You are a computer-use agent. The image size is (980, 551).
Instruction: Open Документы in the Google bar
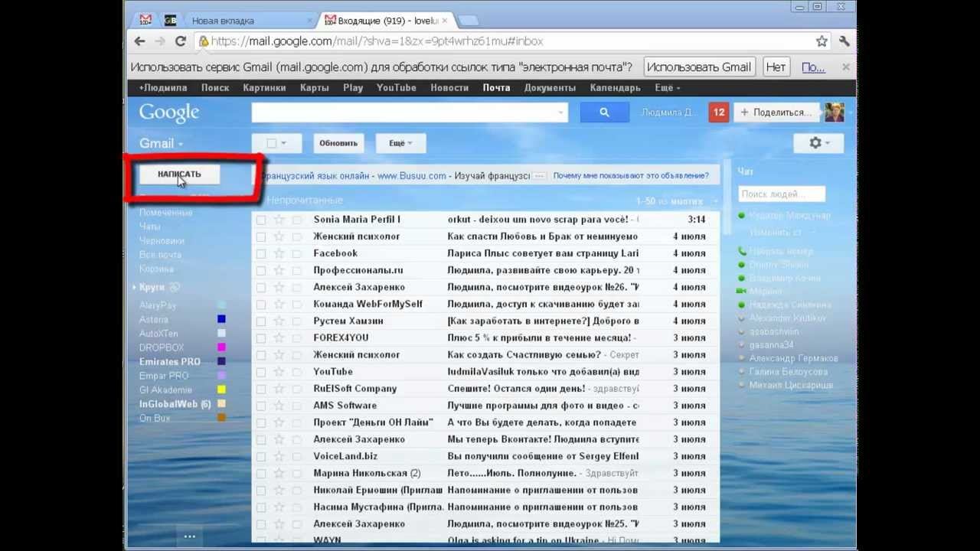(x=550, y=88)
